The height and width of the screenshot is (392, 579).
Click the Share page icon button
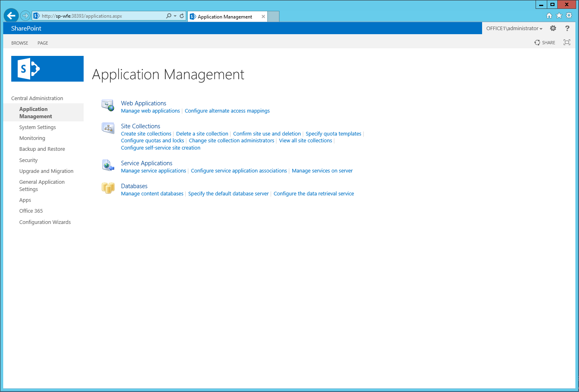click(x=545, y=43)
